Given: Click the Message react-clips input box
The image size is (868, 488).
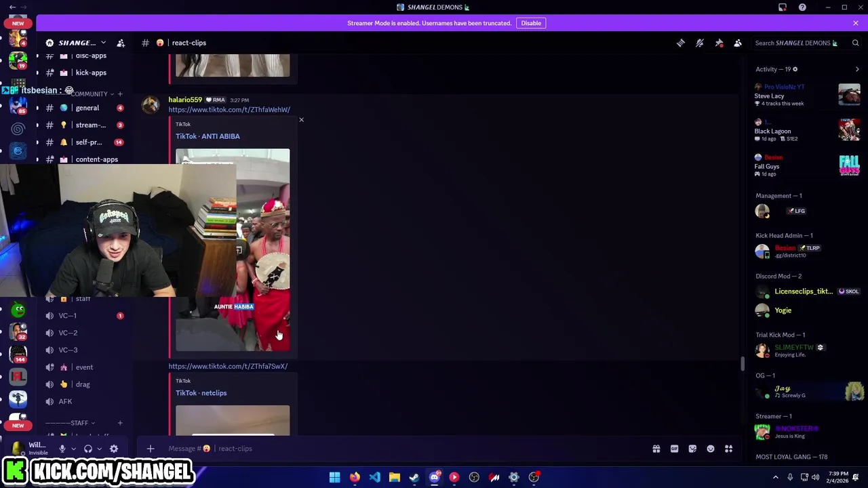Looking at the screenshot, I should pyautogui.click(x=400, y=449).
